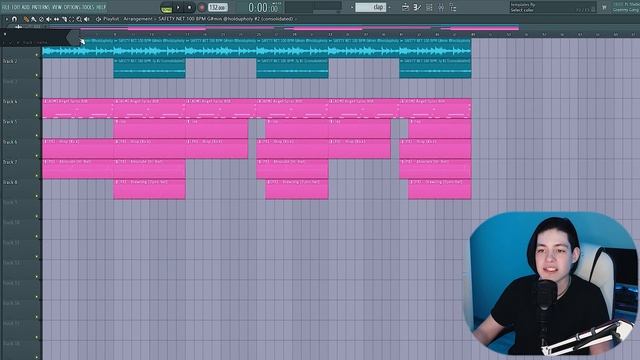Click the transport Stop button
640x360 pixels.
(189, 7)
